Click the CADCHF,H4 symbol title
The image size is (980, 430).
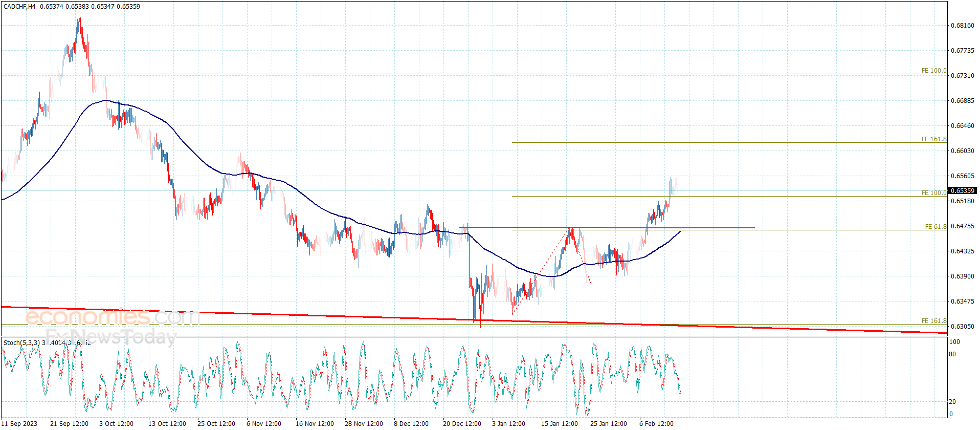click(19, 7)
